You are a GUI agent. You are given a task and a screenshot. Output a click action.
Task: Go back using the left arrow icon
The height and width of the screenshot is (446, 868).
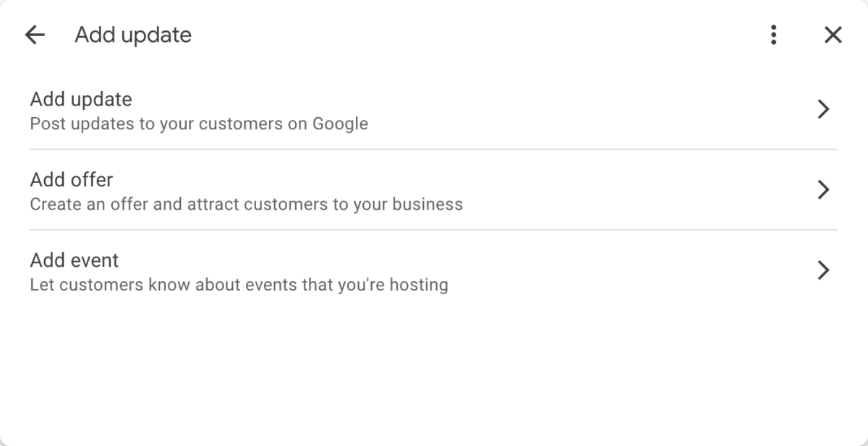(x=35, y=35)
